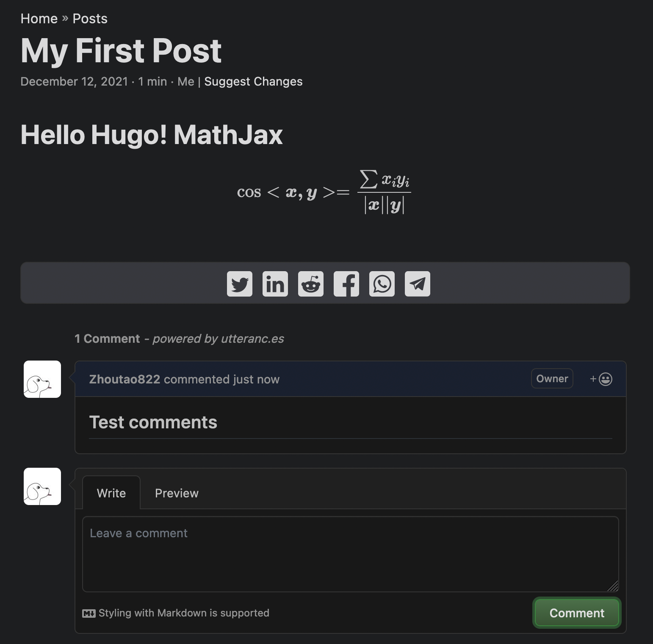The image size is (653, 644).
Task: Open the Zhoutao822 username link
Action: pos(125,379)
